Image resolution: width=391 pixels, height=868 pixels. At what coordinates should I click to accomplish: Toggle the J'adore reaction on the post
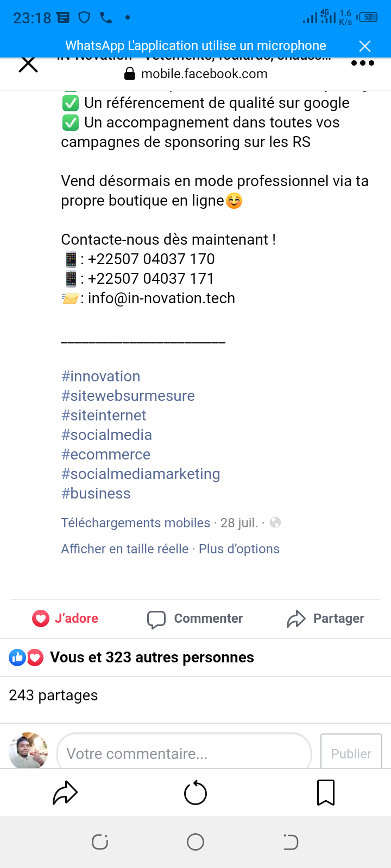click(65, 618)
